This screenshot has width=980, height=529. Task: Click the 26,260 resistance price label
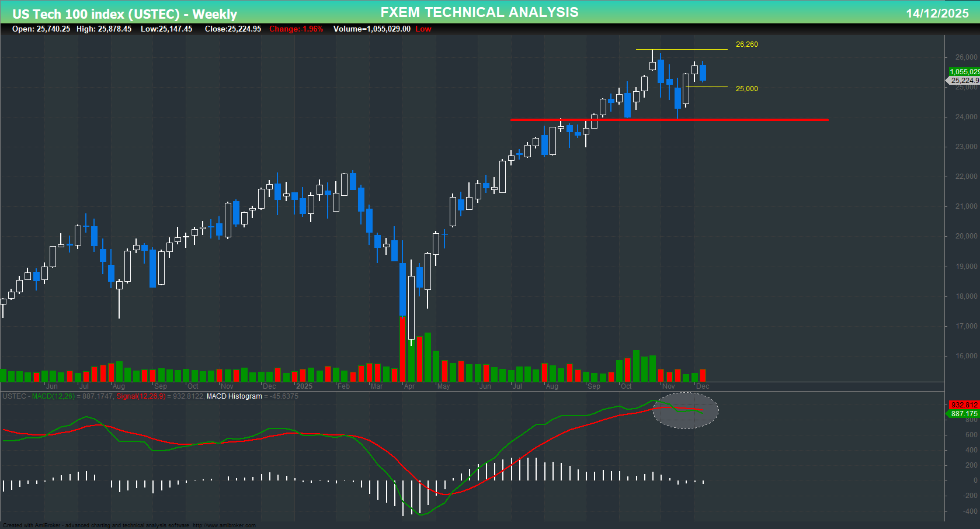(x=746, y=44)
